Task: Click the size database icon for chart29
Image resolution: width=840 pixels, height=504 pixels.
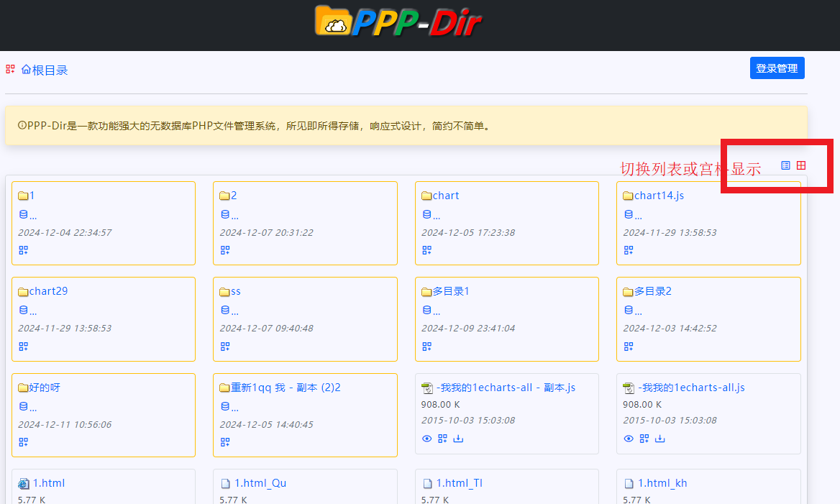Action: tap(23, 311)
